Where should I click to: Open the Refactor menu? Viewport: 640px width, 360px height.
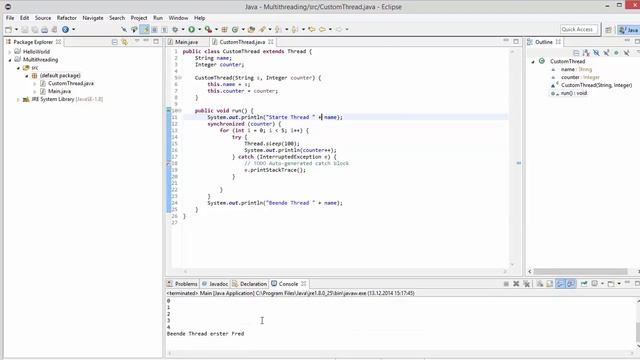coord(67,18)
